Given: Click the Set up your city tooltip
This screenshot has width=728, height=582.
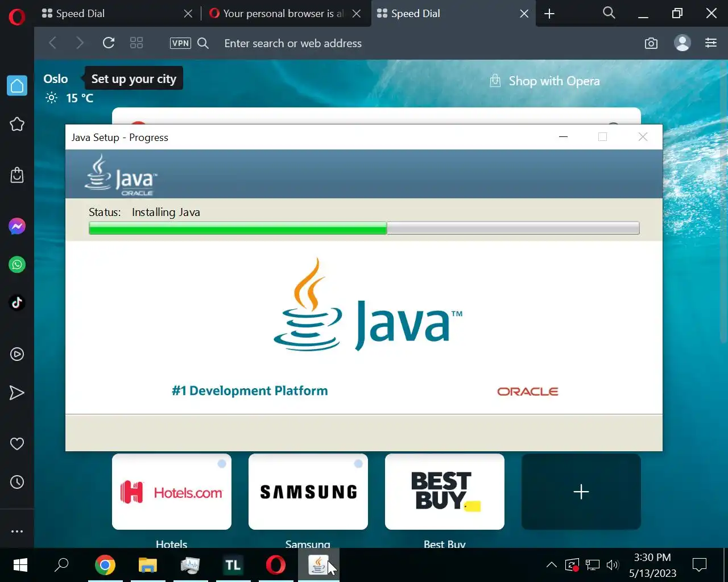Looking at the screenshot, I should tap(134, 79).
